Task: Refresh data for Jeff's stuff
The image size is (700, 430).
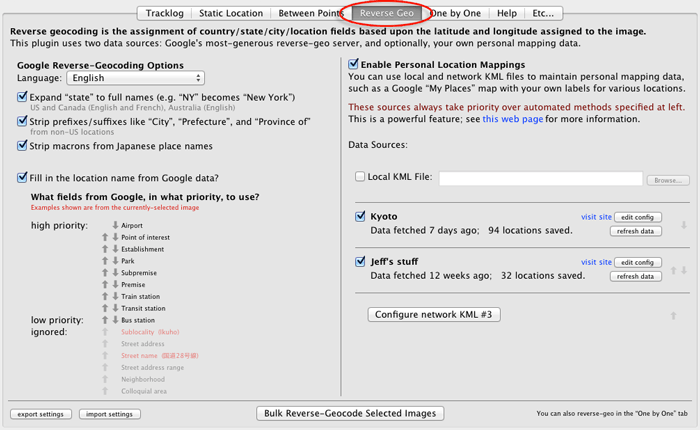Action: pyautogui.click(x=635, y=276)
